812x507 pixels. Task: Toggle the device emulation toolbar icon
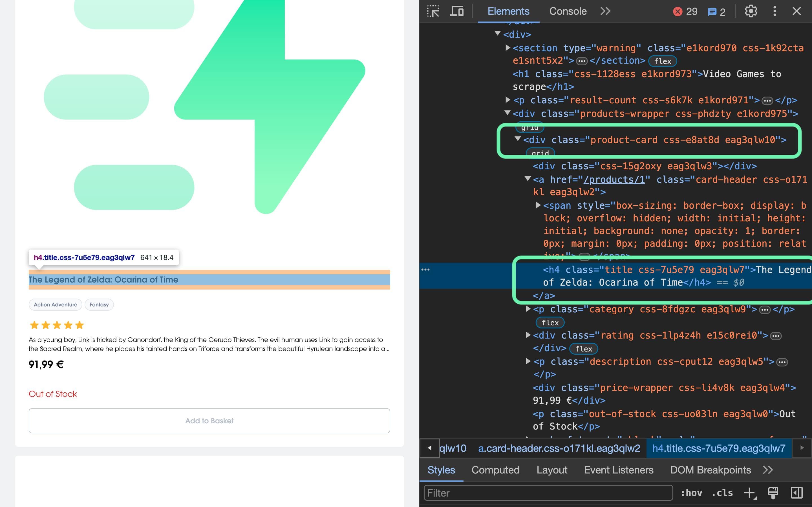pyautogui.click(x=456, y=11)
